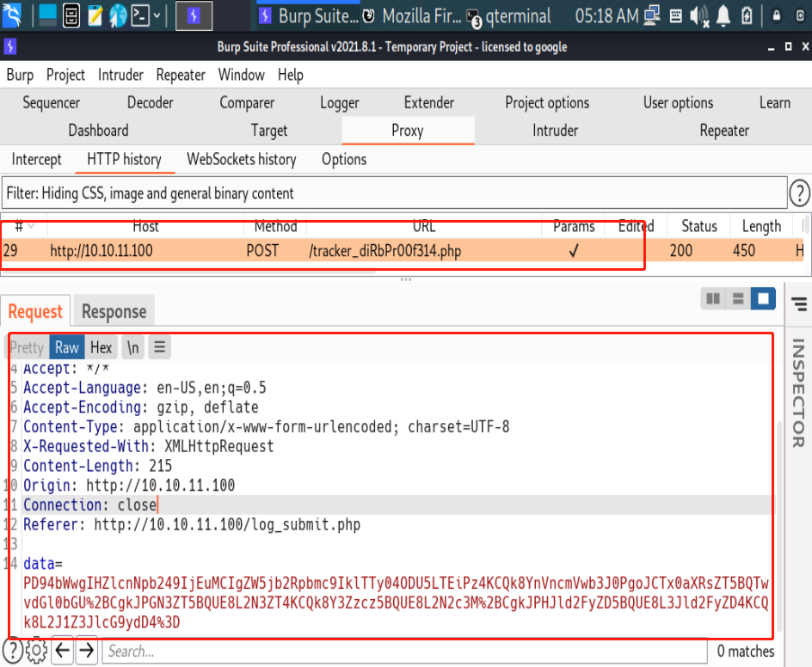Switch to Burp Suite taskbar window
The image size is (812, 667).
click(308, 16)
